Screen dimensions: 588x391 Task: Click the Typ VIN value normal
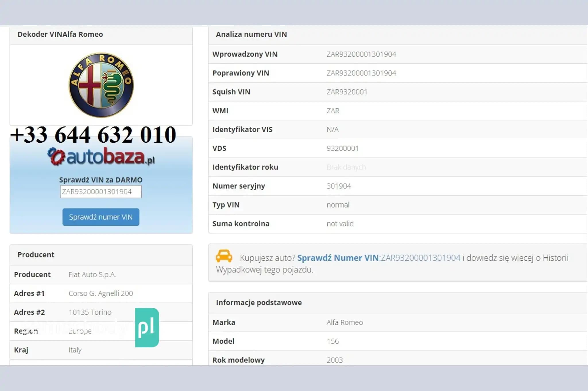pos(338,205)
